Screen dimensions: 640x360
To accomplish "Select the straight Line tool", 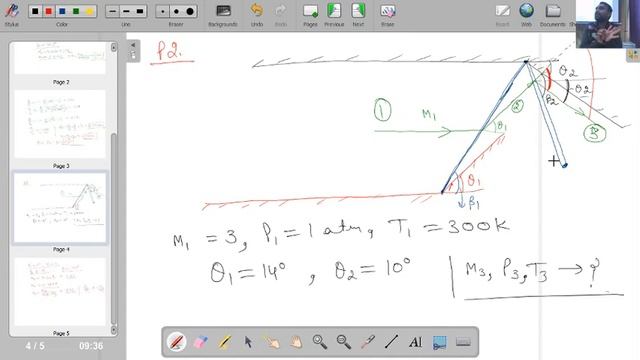I will [x=391, y=342].
